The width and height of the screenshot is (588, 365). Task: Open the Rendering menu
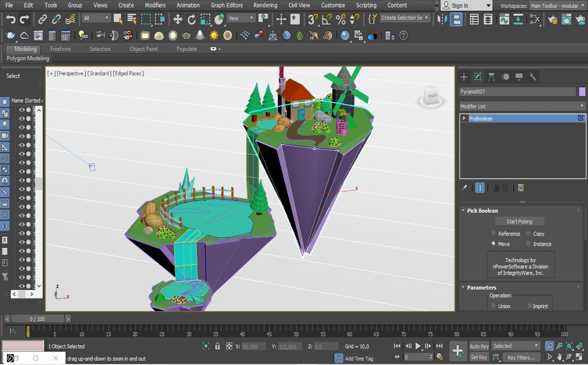(265, 5)
